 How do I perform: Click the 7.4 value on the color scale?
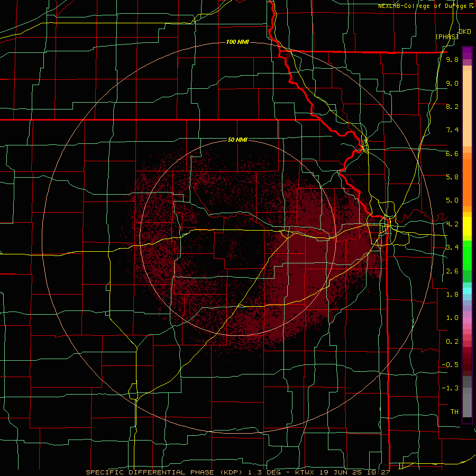[452, 130]
